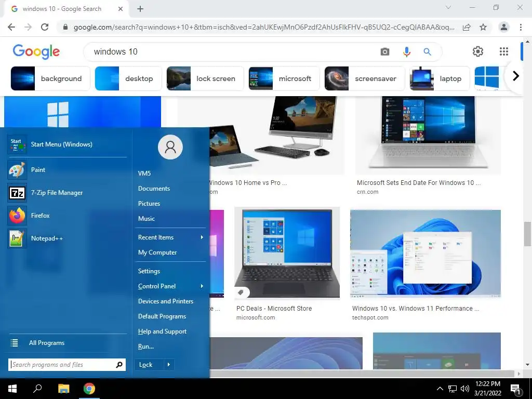
Task: Open Start Menu (Windows) entry
Action: coord(67,144)
